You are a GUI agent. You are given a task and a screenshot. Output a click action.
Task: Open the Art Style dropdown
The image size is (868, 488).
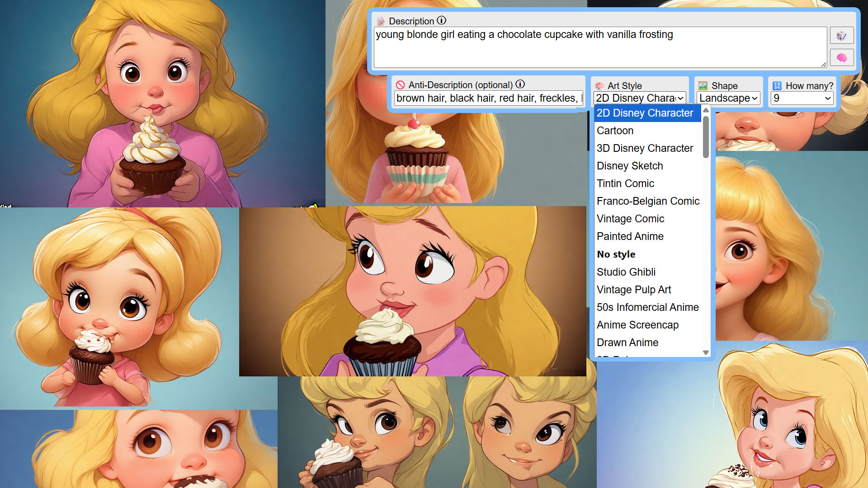tap(640, 98)
